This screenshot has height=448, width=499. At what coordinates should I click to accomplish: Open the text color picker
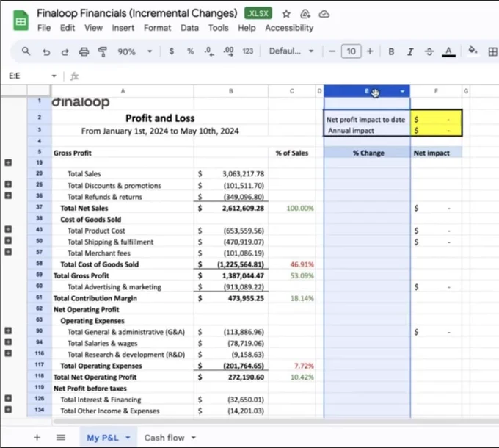[x=448, y=51]
